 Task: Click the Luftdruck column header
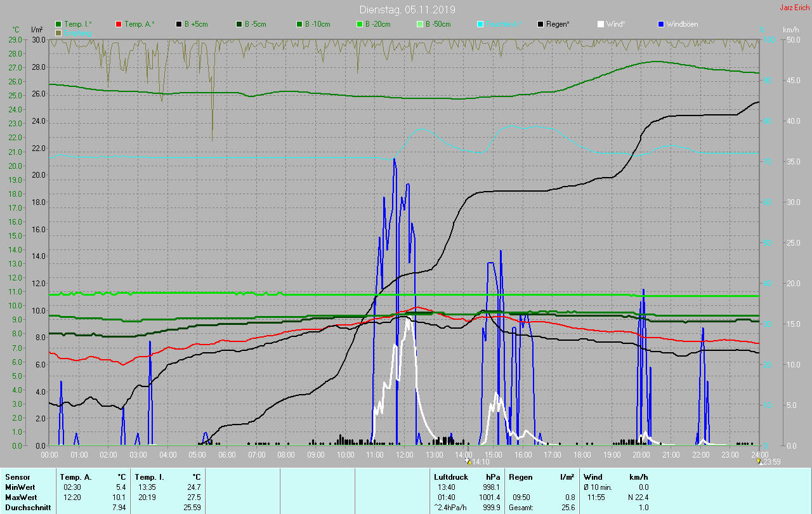(451, 477)
